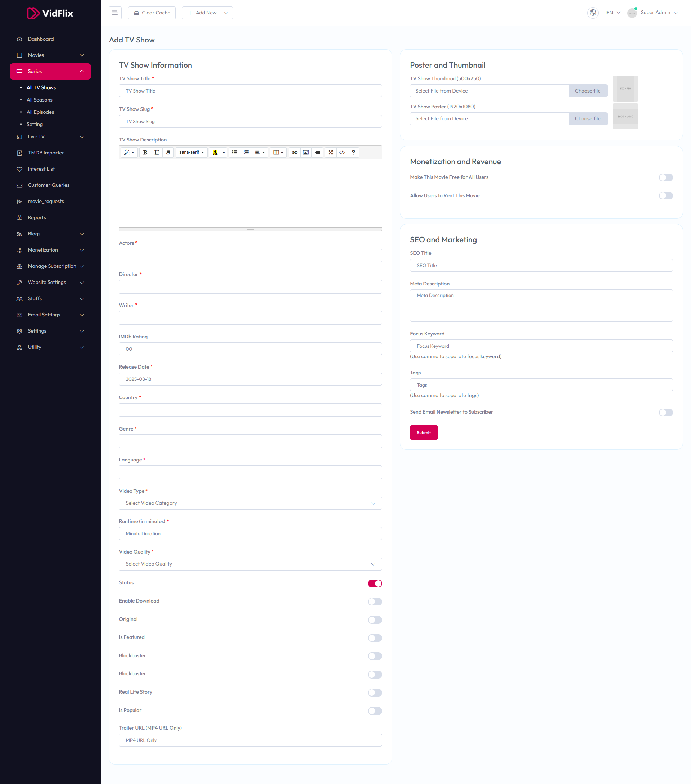
Task: Turn off the Status toggle
Action: (375, 584)
